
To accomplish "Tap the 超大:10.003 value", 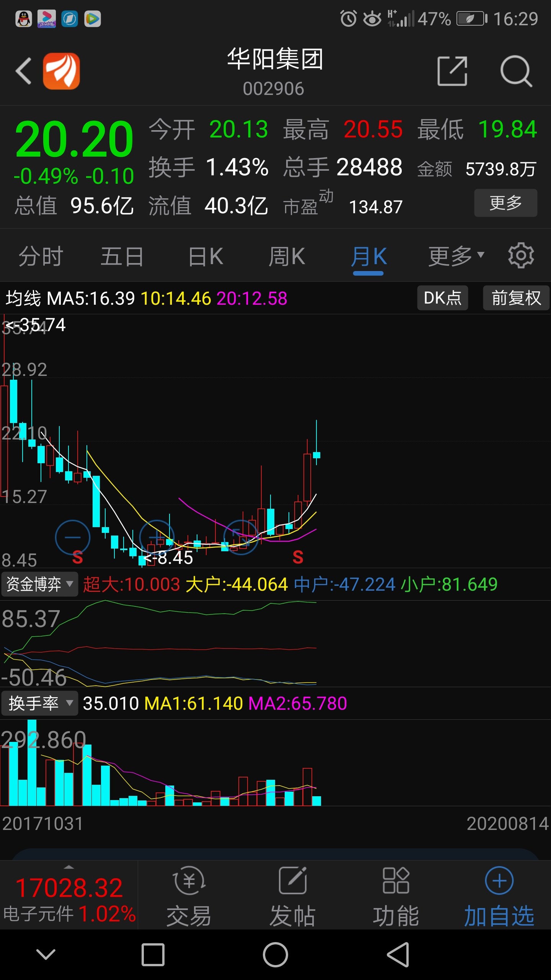I will point(131,585).
